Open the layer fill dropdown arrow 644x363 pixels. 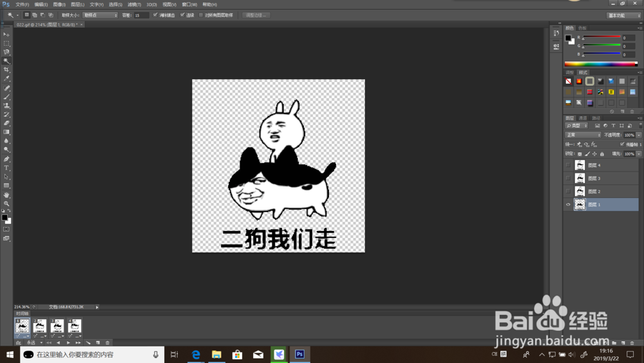point(639,153)
